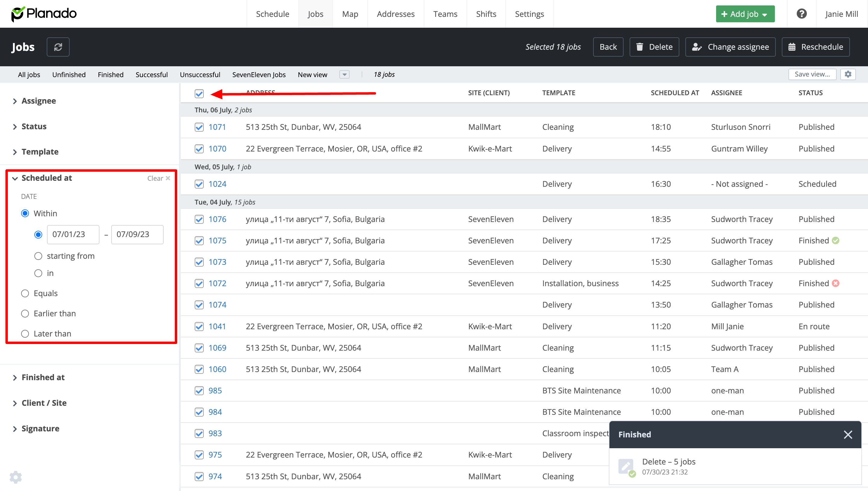Screen dimensions: 868x491
Task: Click the Planado logo
Action: [44, 14]
